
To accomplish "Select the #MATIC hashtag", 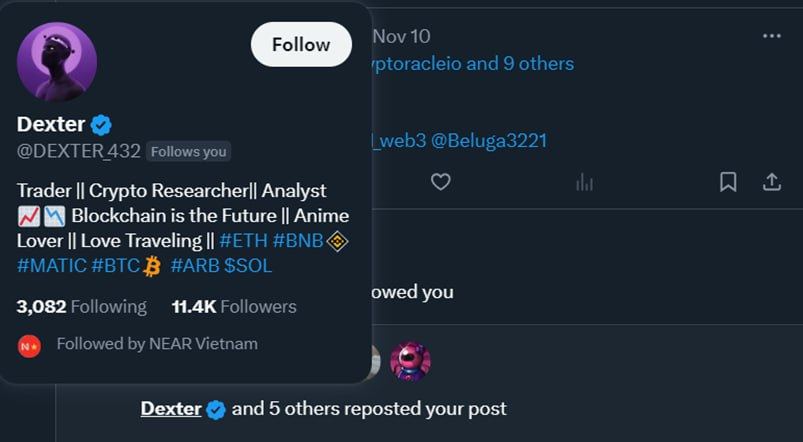I will click(x=51, y=266).
